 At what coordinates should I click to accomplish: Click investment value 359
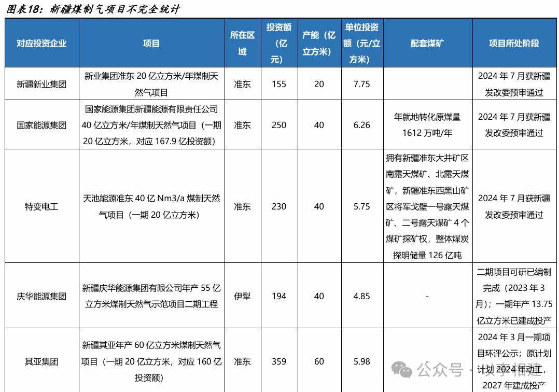279,362
